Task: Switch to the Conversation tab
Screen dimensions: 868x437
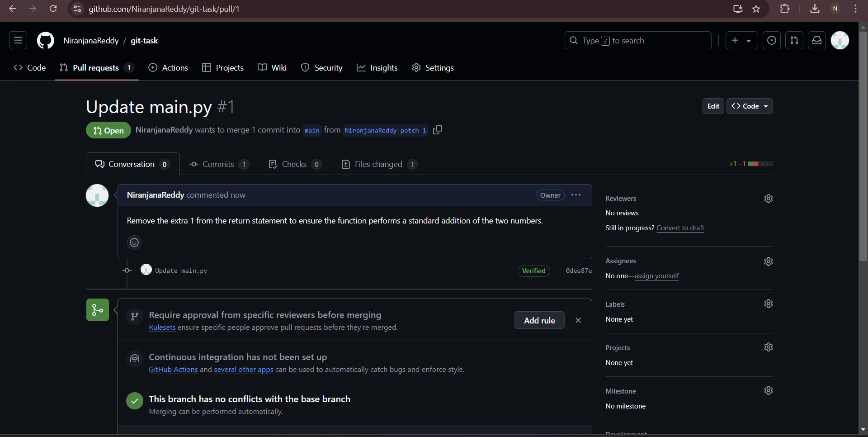Action: (x=132, y=164)
